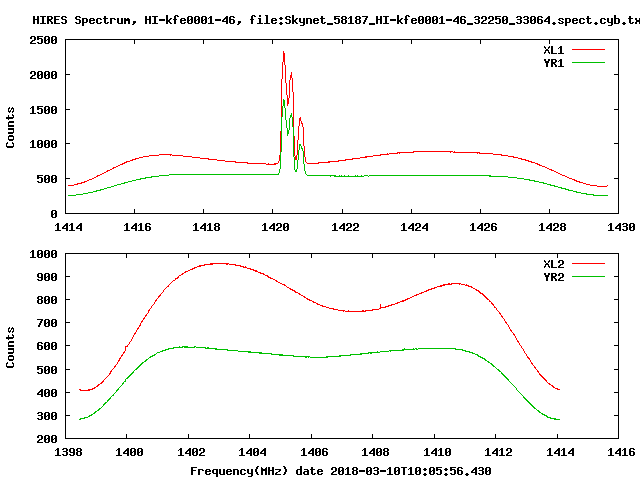This screenshot has width=640, height=480.
Task: Click the Counts label of the XL1/YR1 plot
Action: point(10,127)
